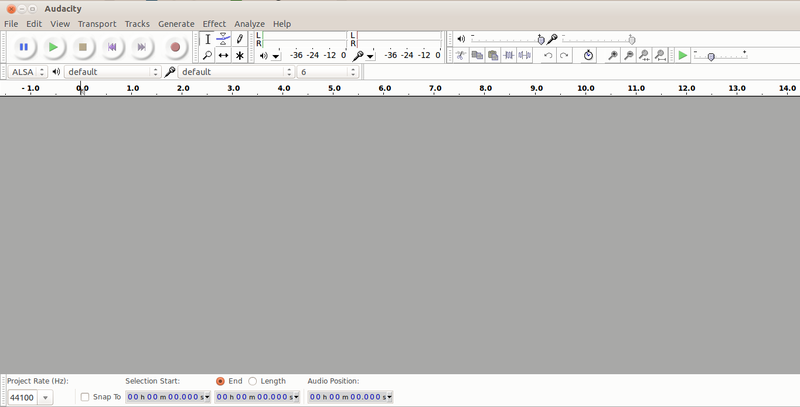Open the output meter dropdown arrow
Screen dimensions: 800x407
point(276,56)
